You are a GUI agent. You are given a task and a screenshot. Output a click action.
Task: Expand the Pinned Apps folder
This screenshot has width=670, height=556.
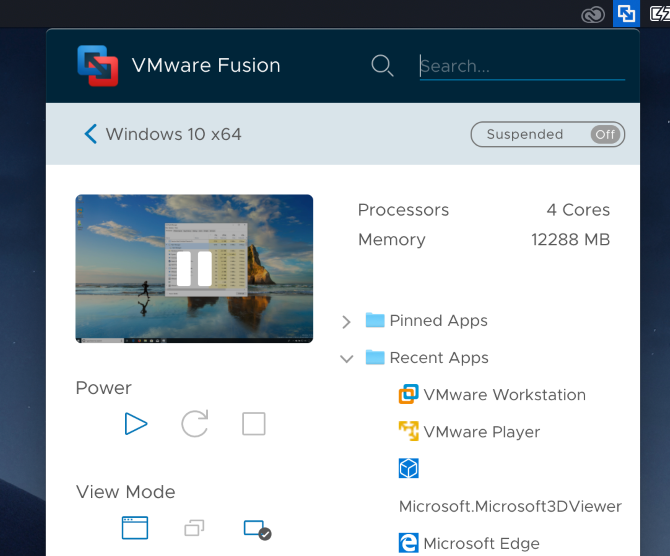[x=347, y=321]
